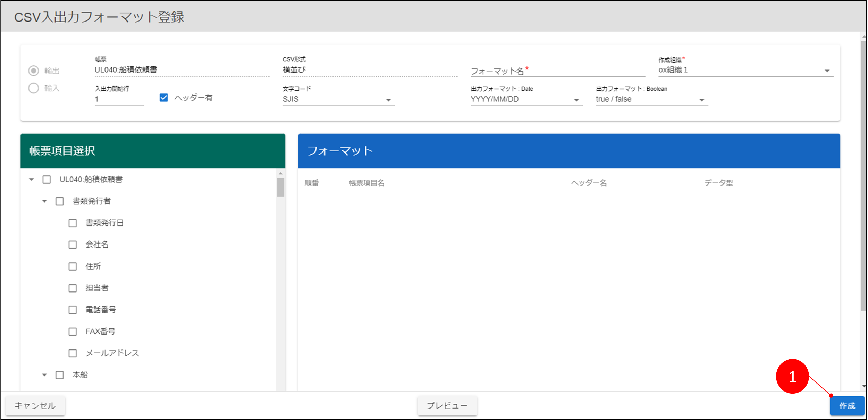Click the 入出力開始行 input field
Screen dimensions: 868x420
pos(119,99)
